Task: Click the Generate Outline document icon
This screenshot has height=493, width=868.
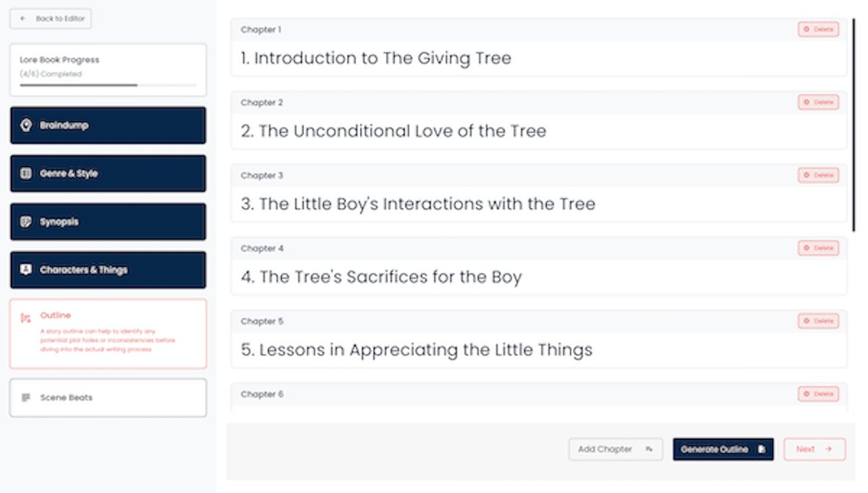Action: pyautogui.click(x=761, y=449)
